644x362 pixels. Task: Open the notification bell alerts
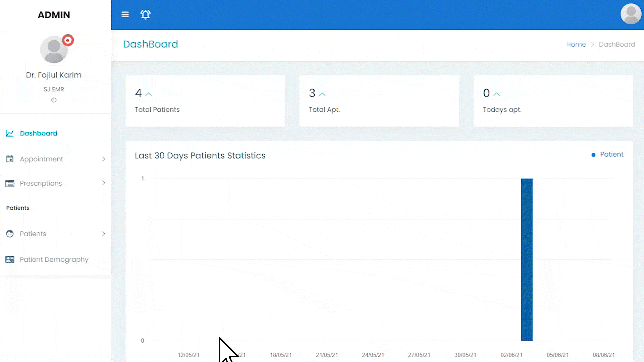pyautogui.click(x=146, y=14)
